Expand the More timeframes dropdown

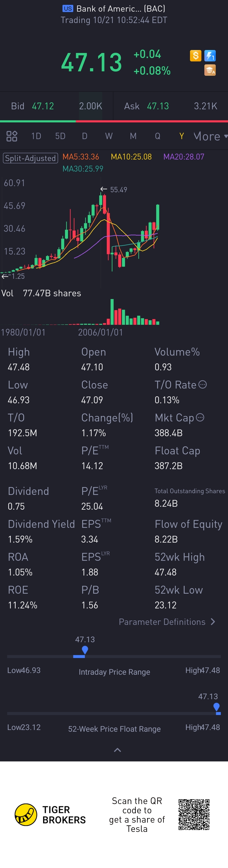(210, 136)
